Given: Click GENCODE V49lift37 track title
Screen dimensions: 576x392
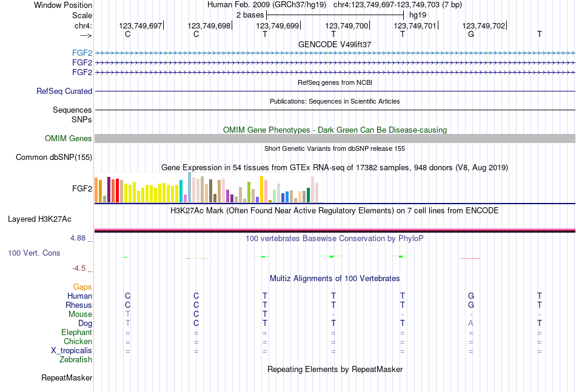Looking at the screenshot, I should [335, 44].
